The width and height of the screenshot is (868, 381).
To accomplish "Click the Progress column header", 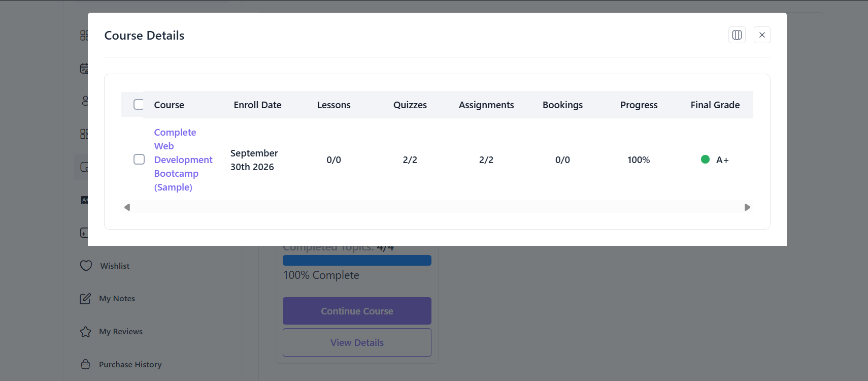I will (x=639, y=105).
